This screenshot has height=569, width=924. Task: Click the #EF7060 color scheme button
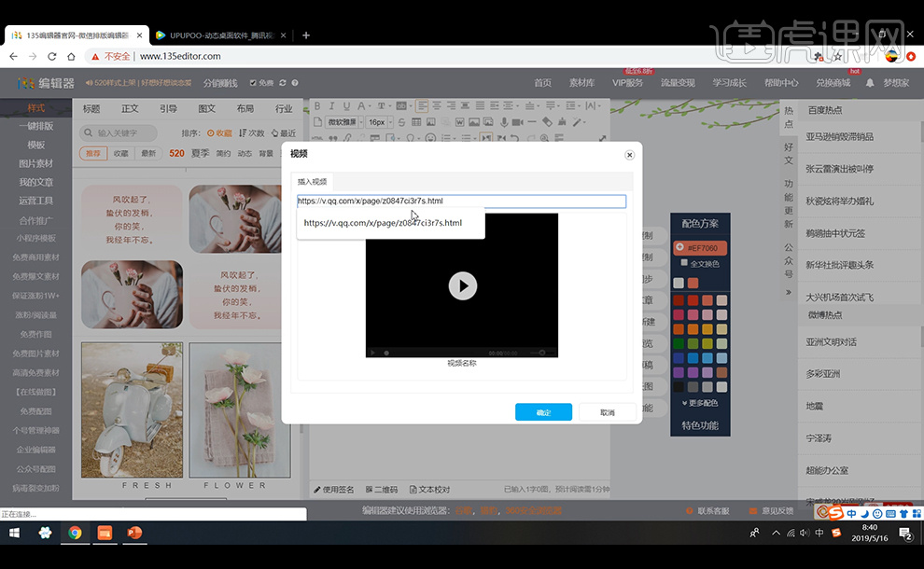coord(700,247)
